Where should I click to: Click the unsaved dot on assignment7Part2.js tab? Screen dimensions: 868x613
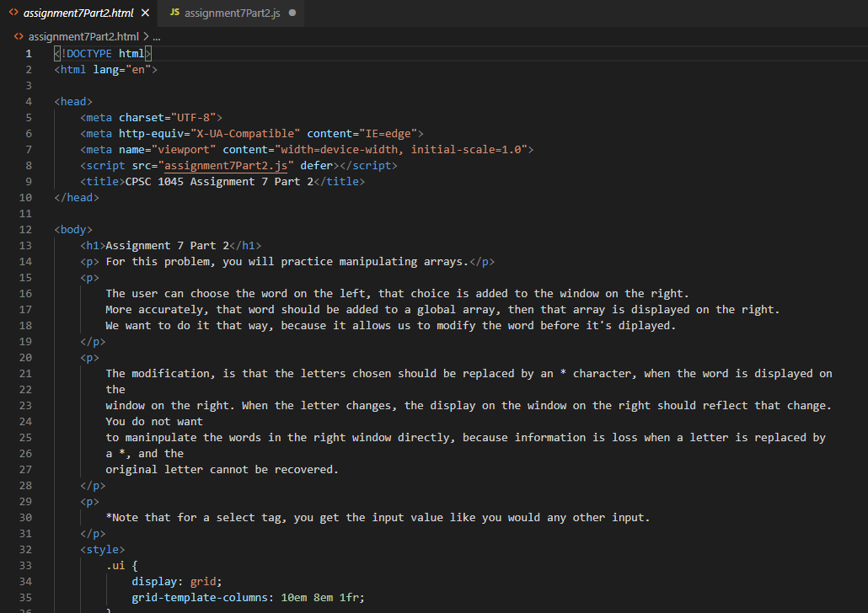coord(292,13)
